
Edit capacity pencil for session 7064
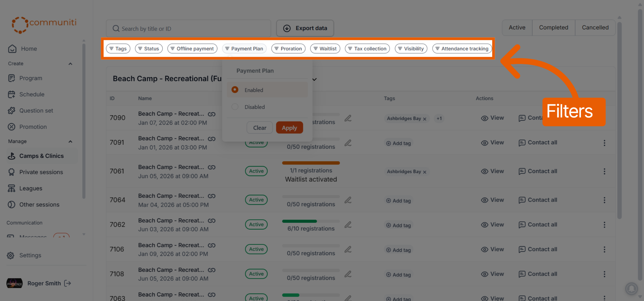[x=348, y=200]
